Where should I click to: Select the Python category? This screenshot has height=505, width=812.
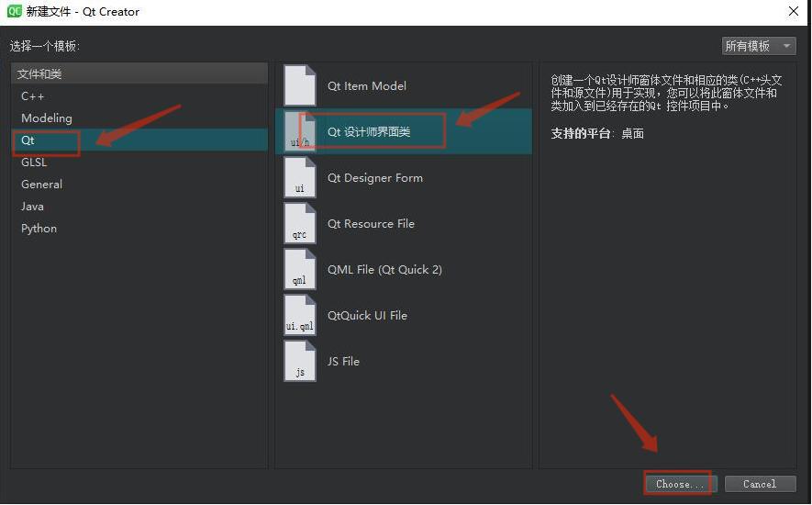point(139,228)
